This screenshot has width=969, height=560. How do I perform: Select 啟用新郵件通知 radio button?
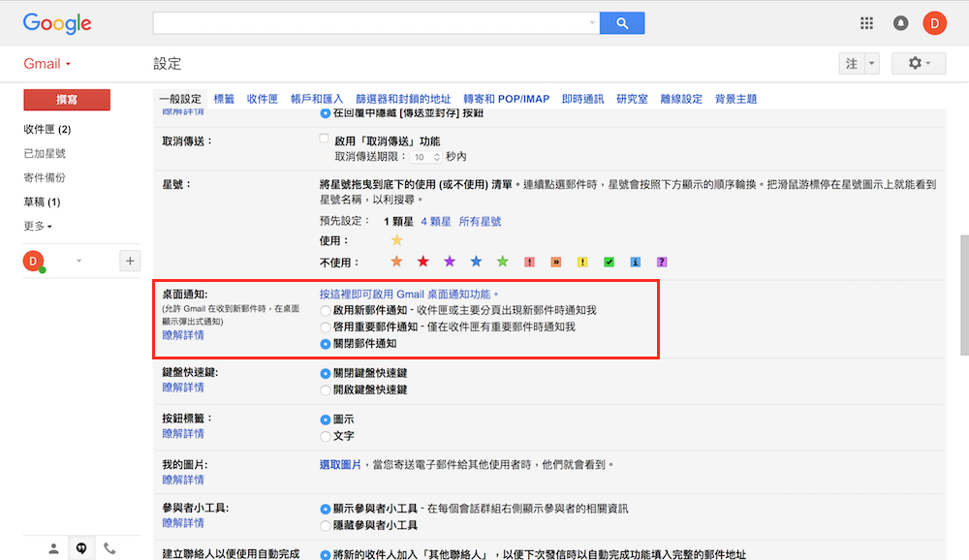(x=326, y=310)
